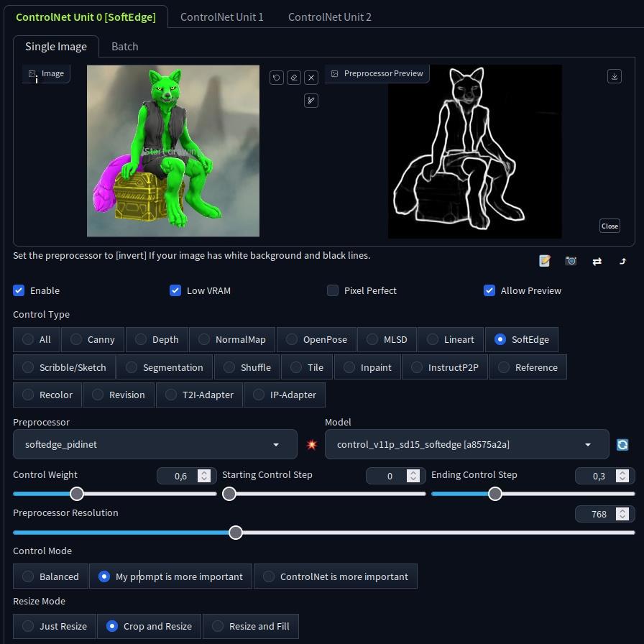Click the eraser icon on image canvas
This screenshot has width=644, height=644.
tap(294, 78)
